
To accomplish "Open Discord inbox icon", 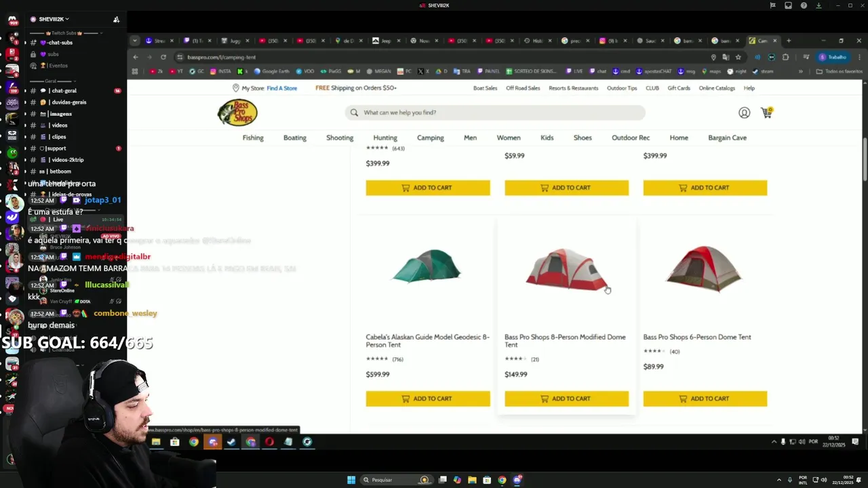I will [788, 5].
